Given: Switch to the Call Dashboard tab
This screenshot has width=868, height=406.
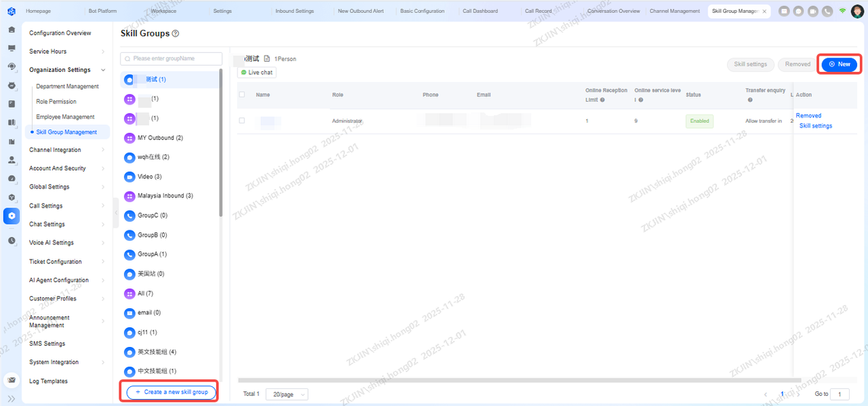Looking at the screenshot, I should pyautogui.click(x=480, y=11).
